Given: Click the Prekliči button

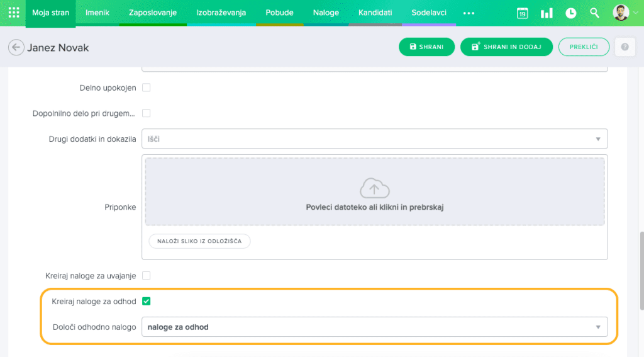Looking at the screenshot, I should click(584, 47).
